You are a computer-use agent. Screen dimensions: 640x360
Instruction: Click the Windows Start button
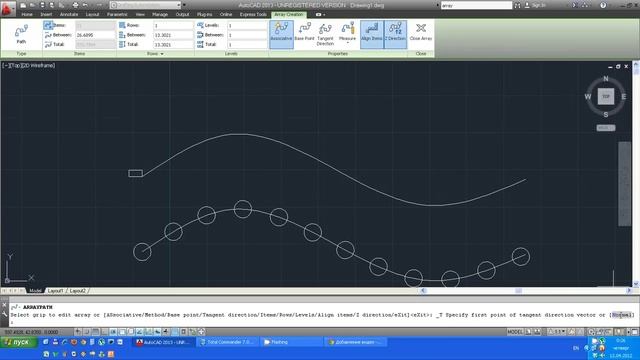point(19,342)
